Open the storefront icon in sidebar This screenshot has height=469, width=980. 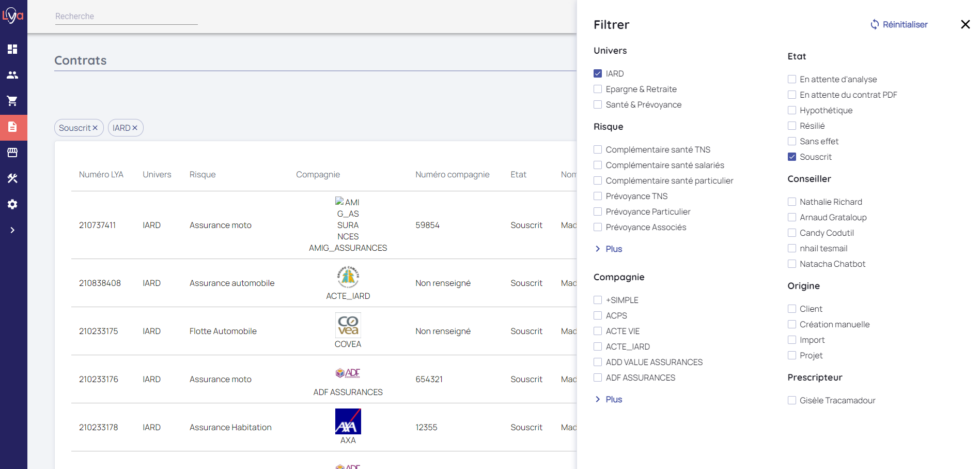12,153
